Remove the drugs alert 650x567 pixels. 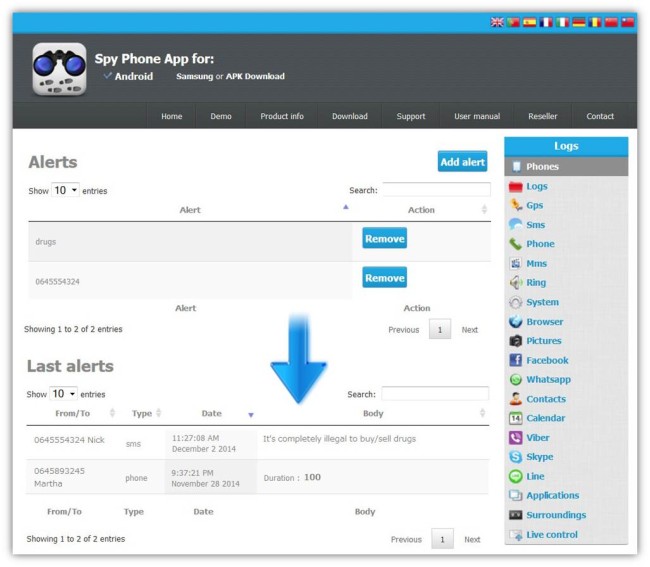(x=384, y=238)
